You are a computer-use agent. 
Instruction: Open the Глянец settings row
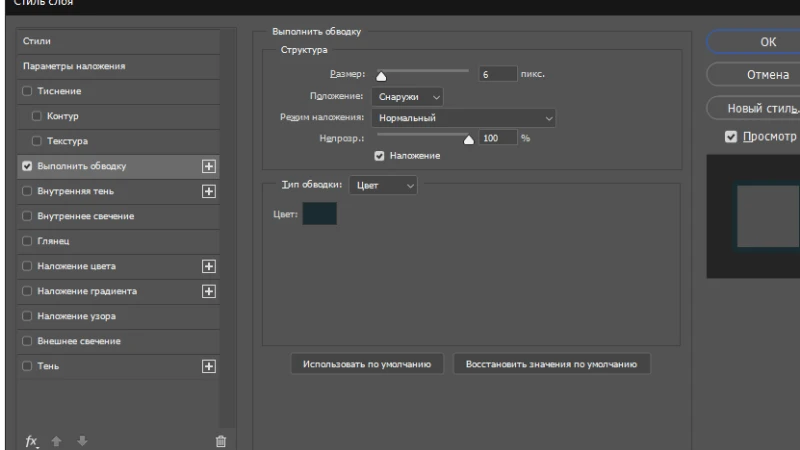coord(118,241)
